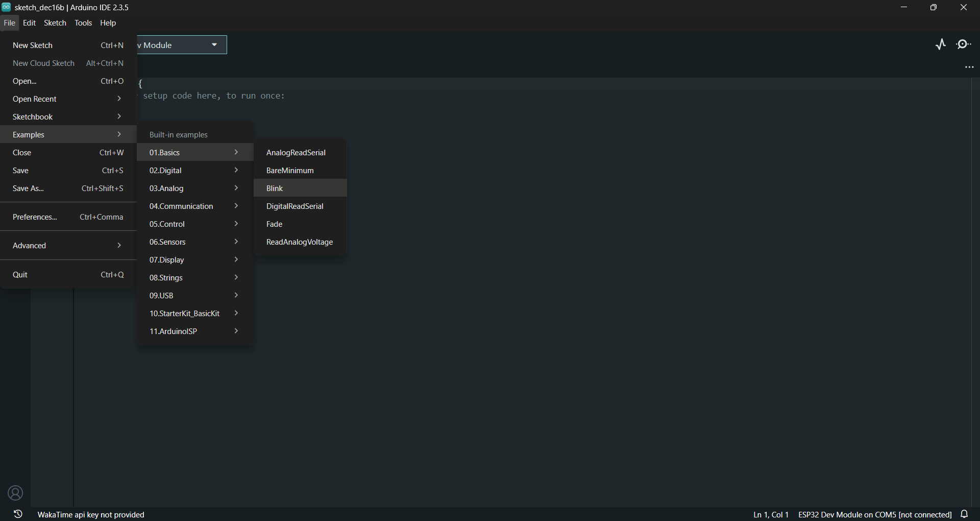The height and width of the screenshot is (521, 980).
Task: Open the Sketch menu
Action: [x=55, y=23]
